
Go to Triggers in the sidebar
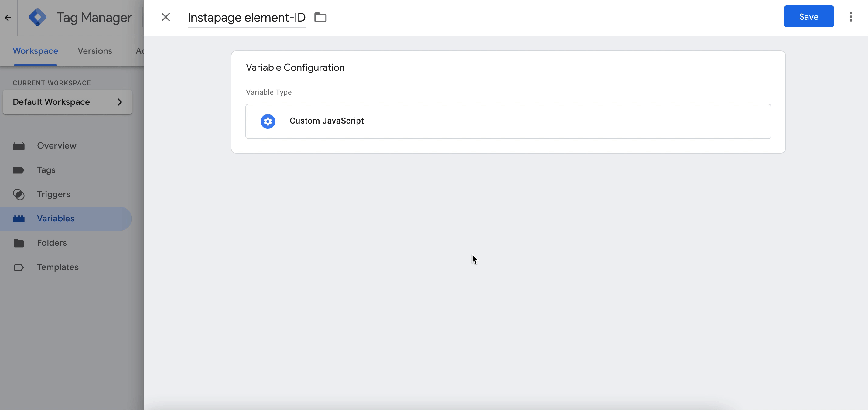(53, 194)
